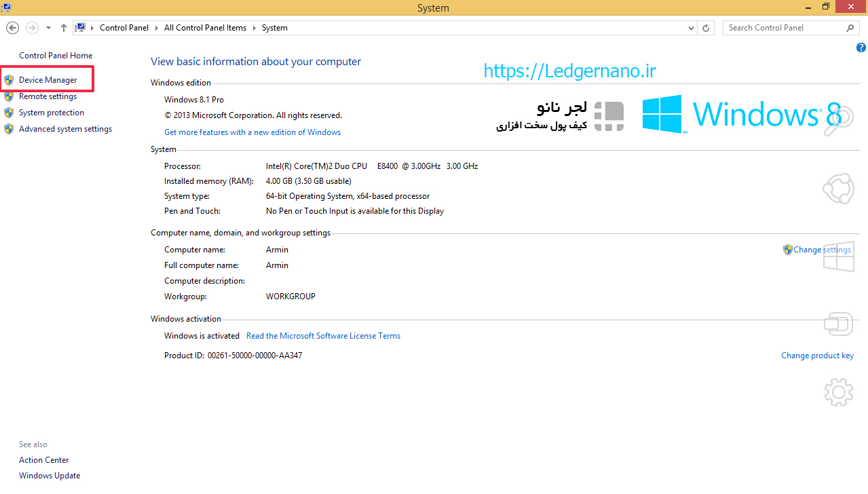Click Change settings link
Viewport: 868px width, 494px height.
tap(823, 250)
